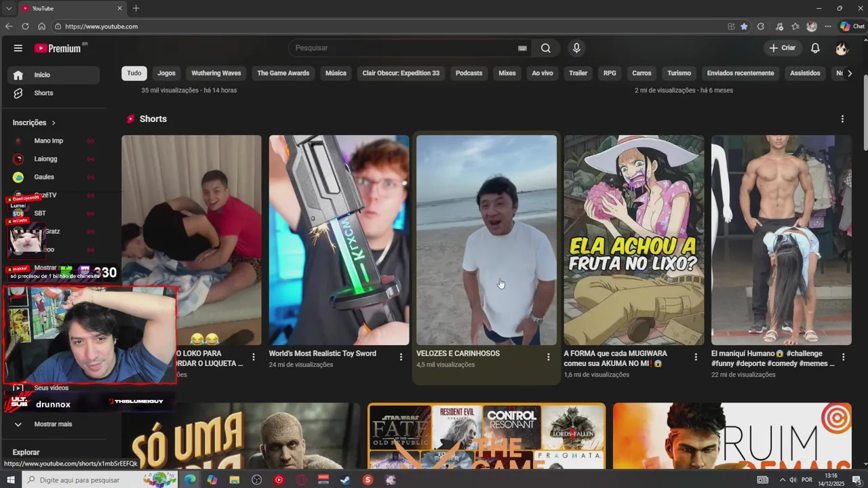Click the browser home icon
Image resolution: width=868 pixels, height=488 pixels.
click(x=41, y=26)
